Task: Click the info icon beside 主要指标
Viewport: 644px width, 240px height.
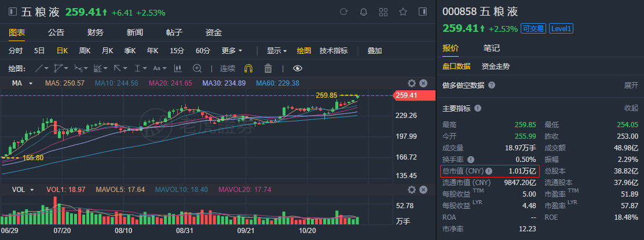Action: (x=478, y=108)
